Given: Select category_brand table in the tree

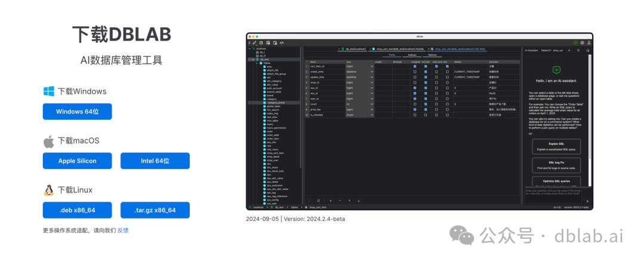Looking at the screenshot, I should (x=276, y=102).
